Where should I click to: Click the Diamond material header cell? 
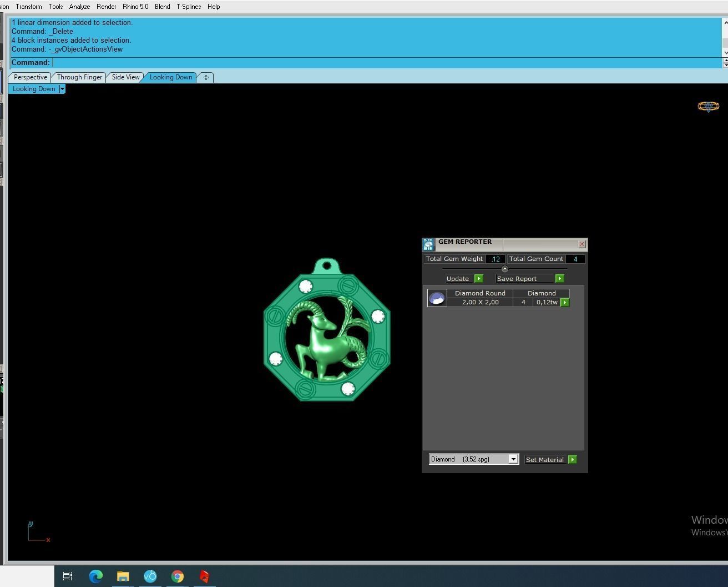[542, 293]
